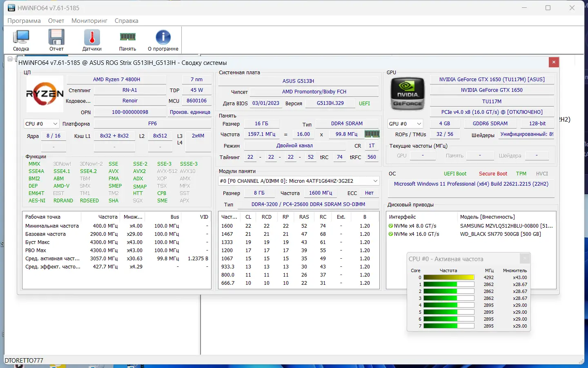Viewport: 588px width, 368px height.
Task: Click the Core 0 frequency bar
Action: point(449,277)
